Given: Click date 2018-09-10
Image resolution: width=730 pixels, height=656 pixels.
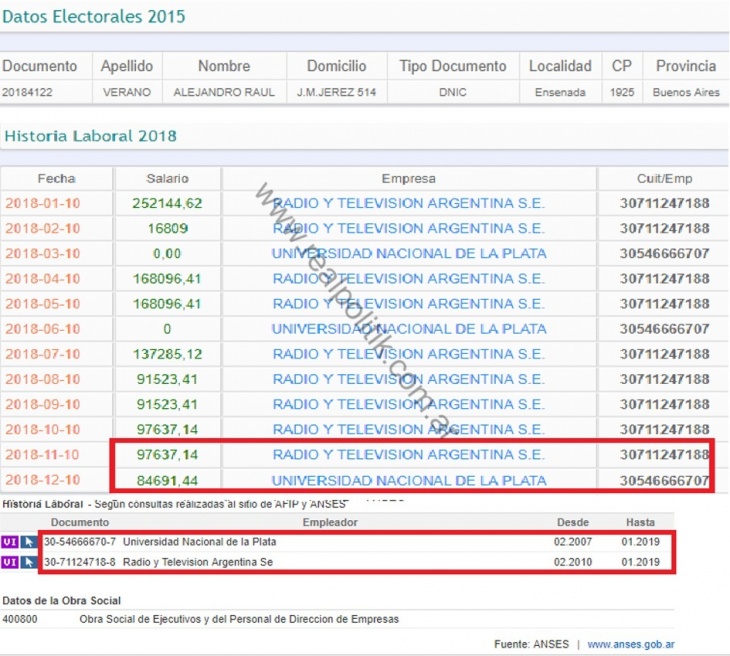Looking at the screenshot, I should tap(43, 405).
